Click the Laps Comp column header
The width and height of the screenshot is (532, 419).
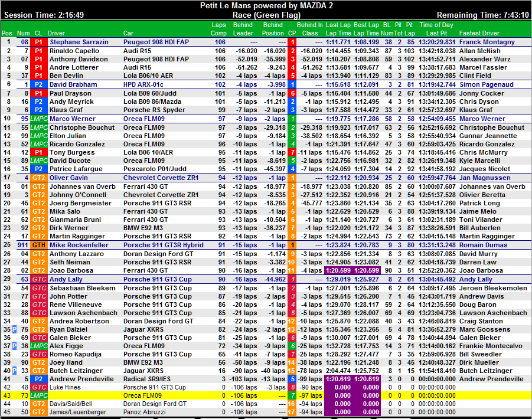[218, 29]
